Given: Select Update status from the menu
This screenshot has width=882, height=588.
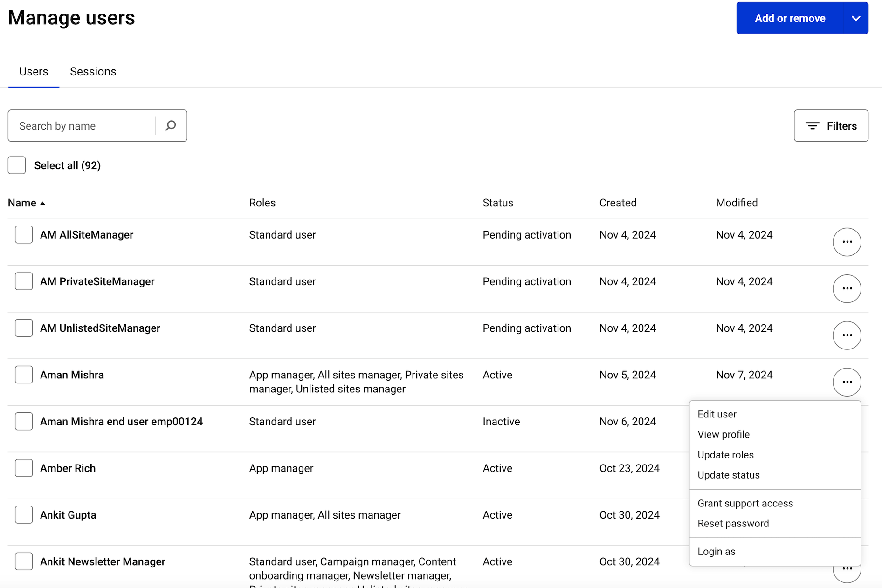Looking at the screenshot, I should coord(728,475).
